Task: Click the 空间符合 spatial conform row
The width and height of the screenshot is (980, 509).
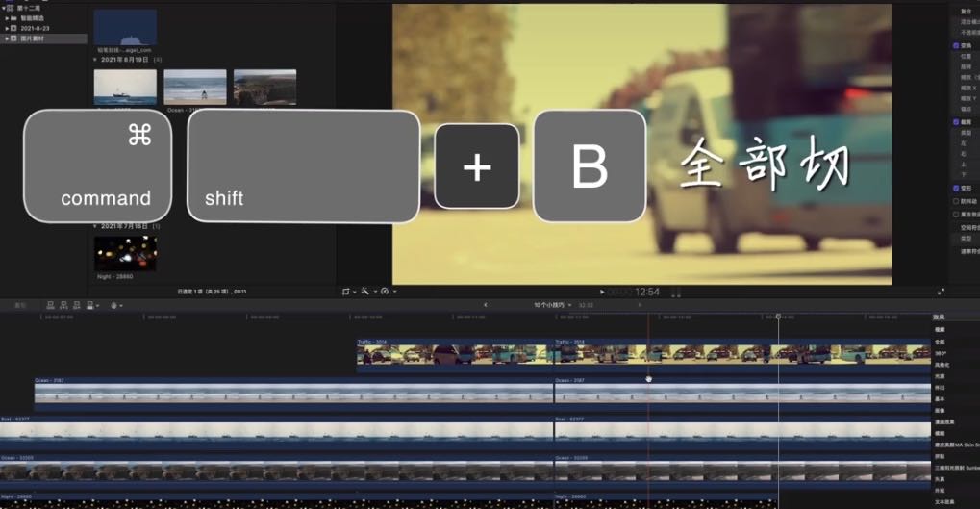Action: pos(969,228)
